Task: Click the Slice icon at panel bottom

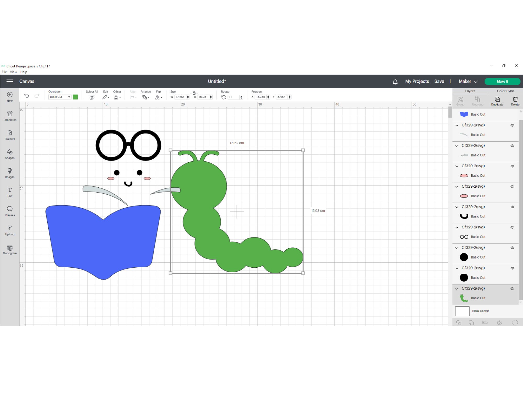Action: (x=459, y=323)
